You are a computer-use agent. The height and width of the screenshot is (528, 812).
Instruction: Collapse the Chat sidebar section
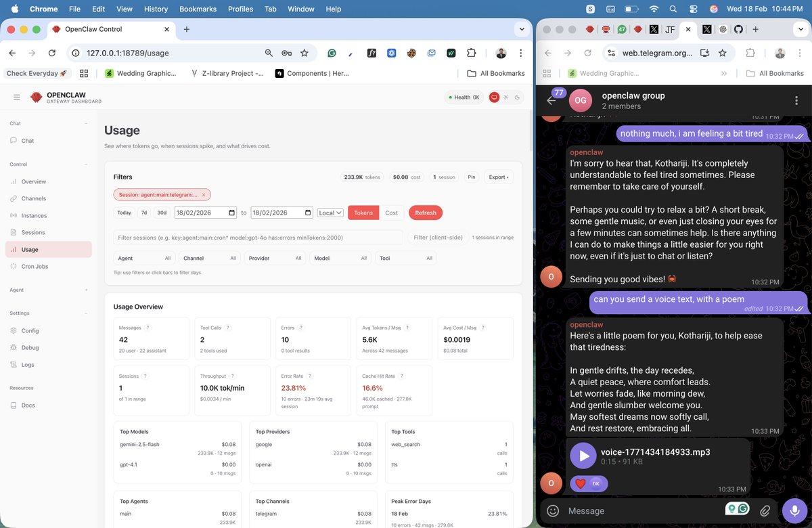click(86, 123)
